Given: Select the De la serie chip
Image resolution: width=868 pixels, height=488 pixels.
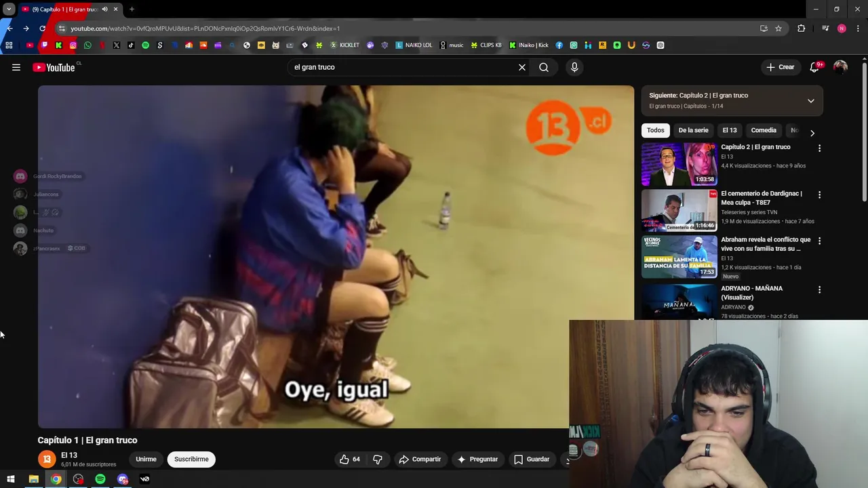Looking at the screenshot, I should 693,130.
